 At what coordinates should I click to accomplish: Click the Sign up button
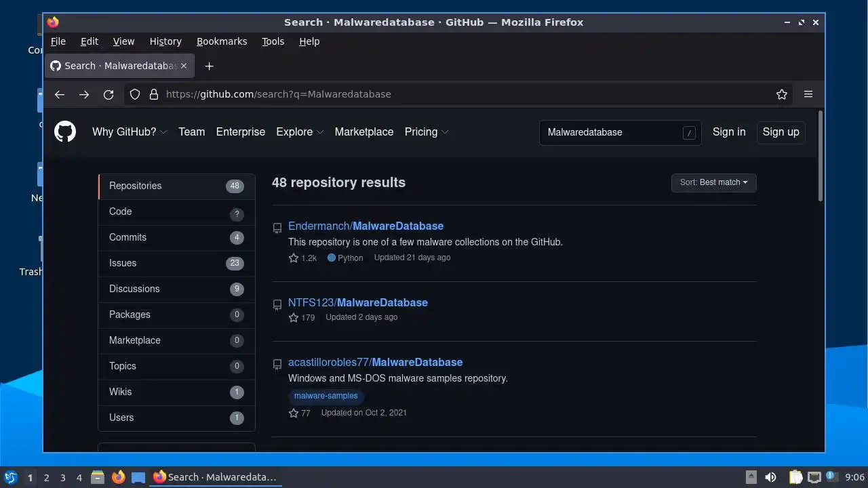[781, 132]
